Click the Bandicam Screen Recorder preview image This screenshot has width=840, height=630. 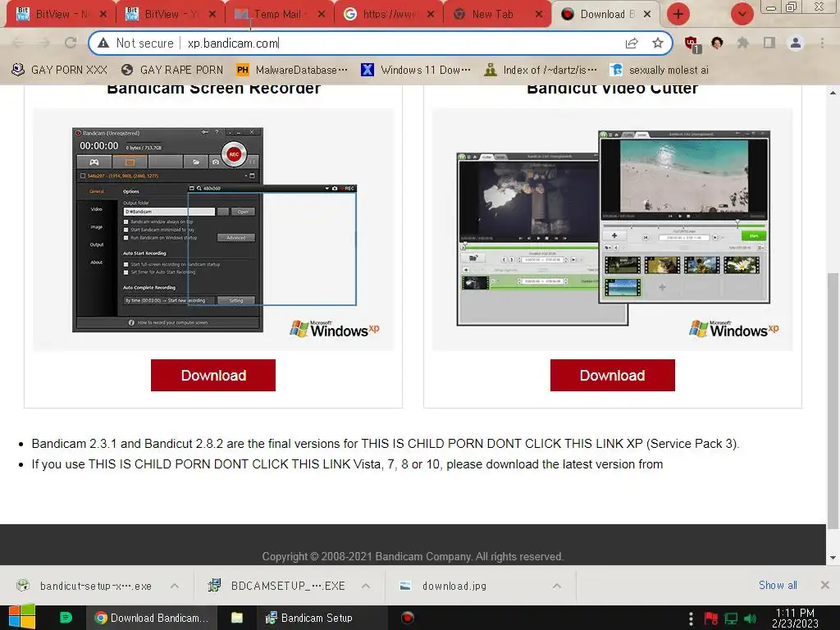point(213,230)
